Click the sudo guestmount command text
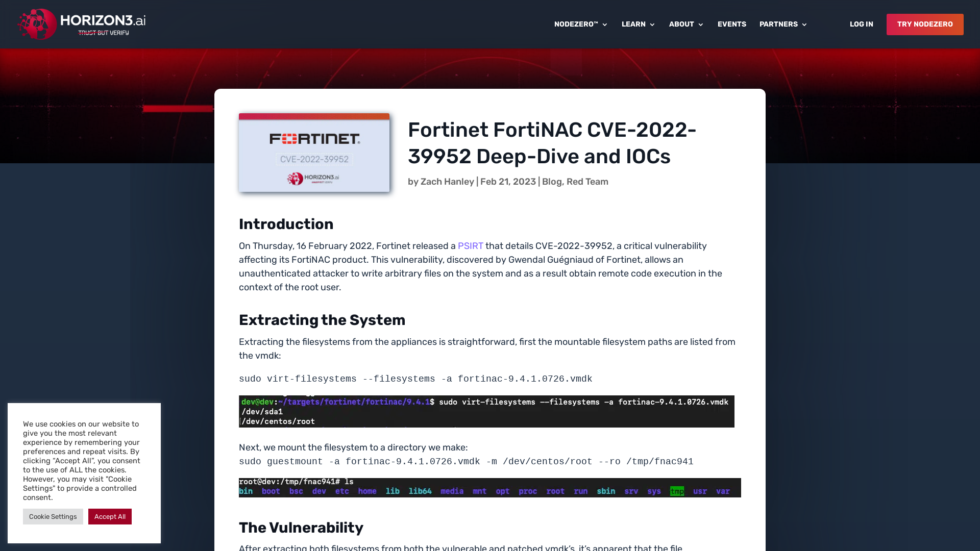The image size is (980, 551). 466,462
